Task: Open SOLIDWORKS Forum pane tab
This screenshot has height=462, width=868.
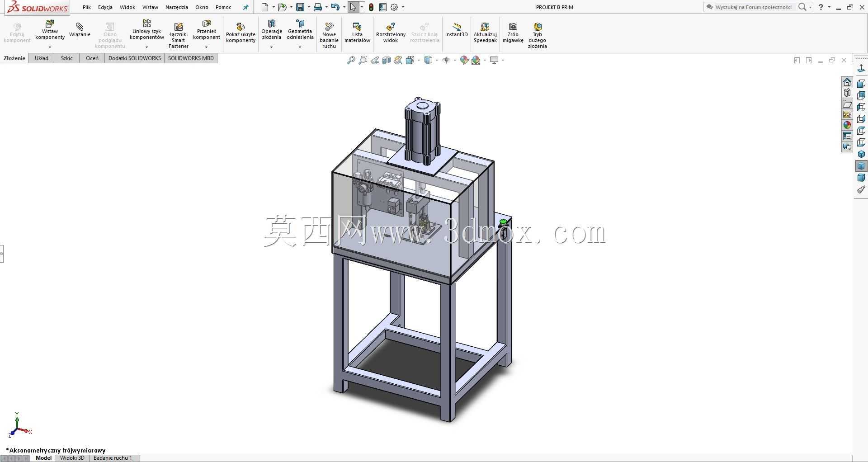Action: coord(847,147)
